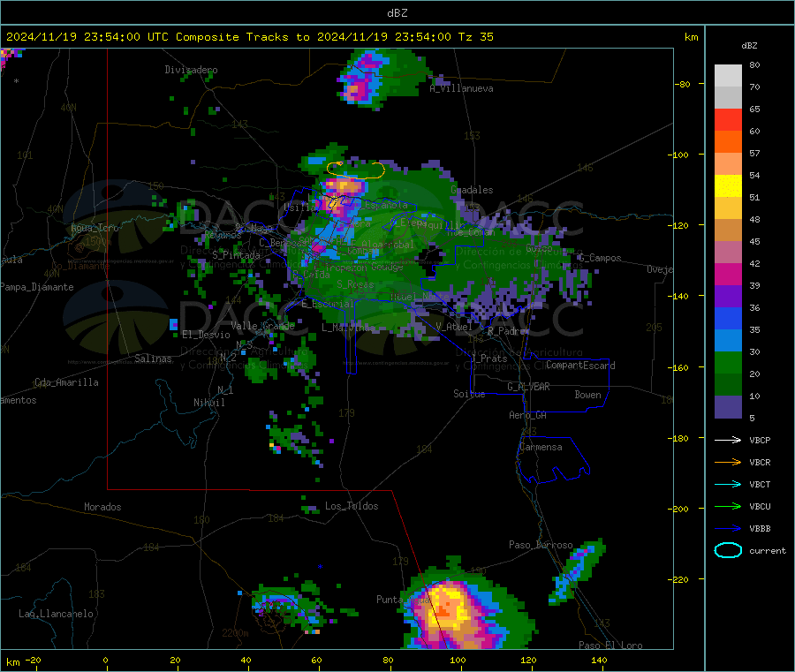Click the white VBCP arrow legend icon
This screenshot has height=672, width=795.
pyautogui.click(x=728, y=440)
